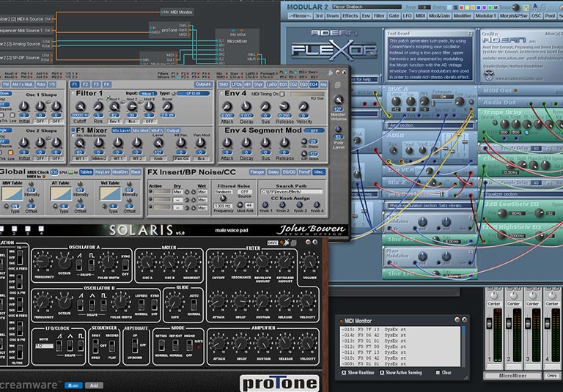Open F1 Mixer Pan On source selector
Image resolution: width=563 pixels, height=392 pixels.
pyautogui.click(x=181, y=158)
